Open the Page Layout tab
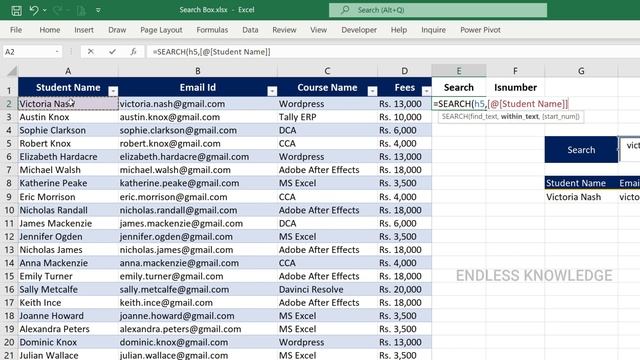 [161, 30]
